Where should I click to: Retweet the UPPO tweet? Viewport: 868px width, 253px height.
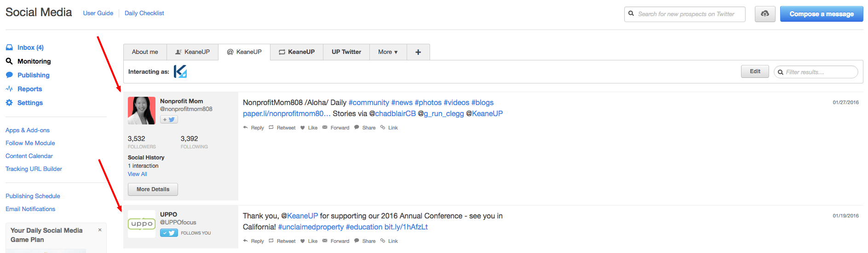(282, 241)
